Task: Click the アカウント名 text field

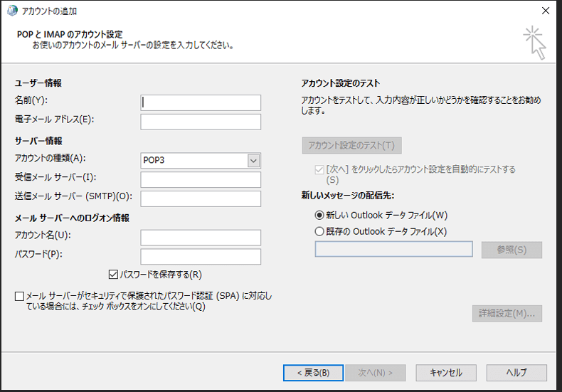Action: tap(201, 238)
